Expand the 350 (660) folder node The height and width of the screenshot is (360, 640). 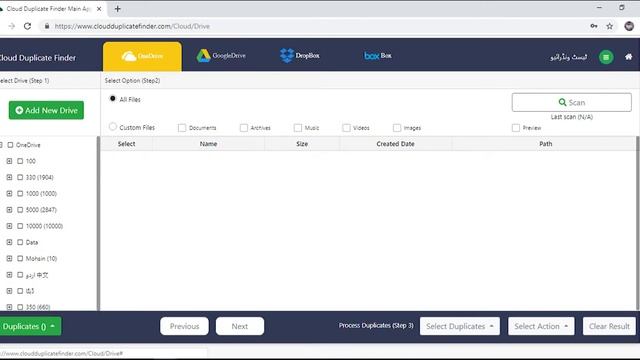[9, 307]
